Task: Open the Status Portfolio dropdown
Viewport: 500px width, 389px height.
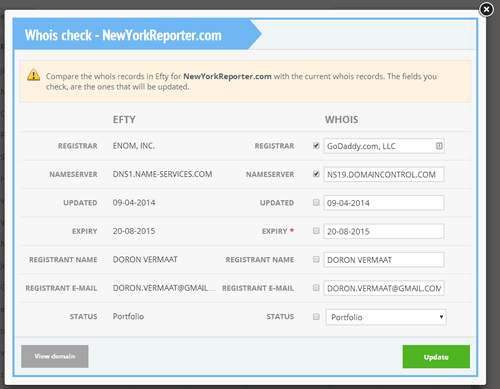Action: [x=386, y=317]
